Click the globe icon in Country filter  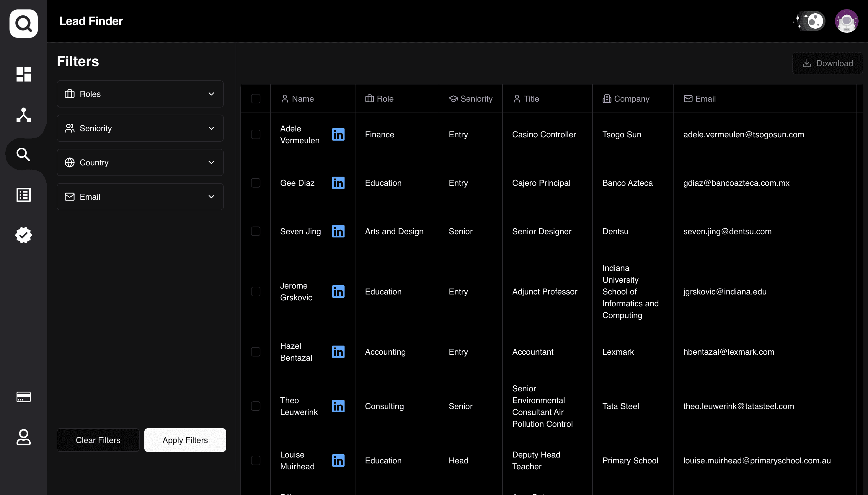click(70, 162)
